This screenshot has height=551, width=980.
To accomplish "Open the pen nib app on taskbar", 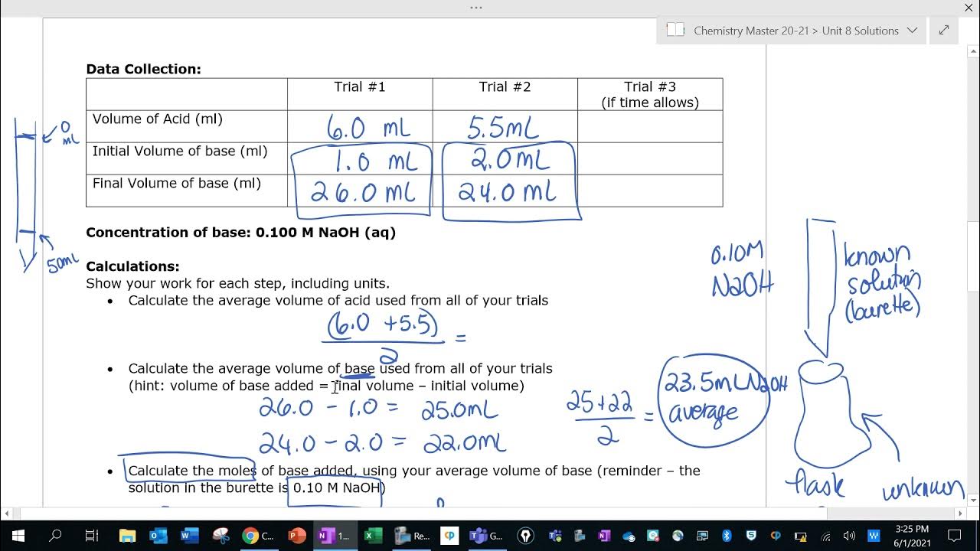I will 526,536.
